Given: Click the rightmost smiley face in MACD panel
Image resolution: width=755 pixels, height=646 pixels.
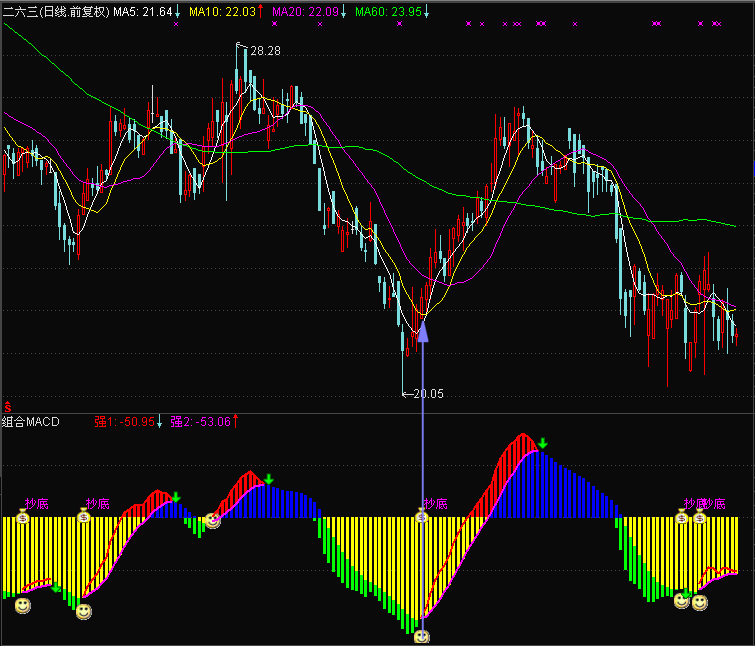Looking at the screenshot, I should (700, 602).
